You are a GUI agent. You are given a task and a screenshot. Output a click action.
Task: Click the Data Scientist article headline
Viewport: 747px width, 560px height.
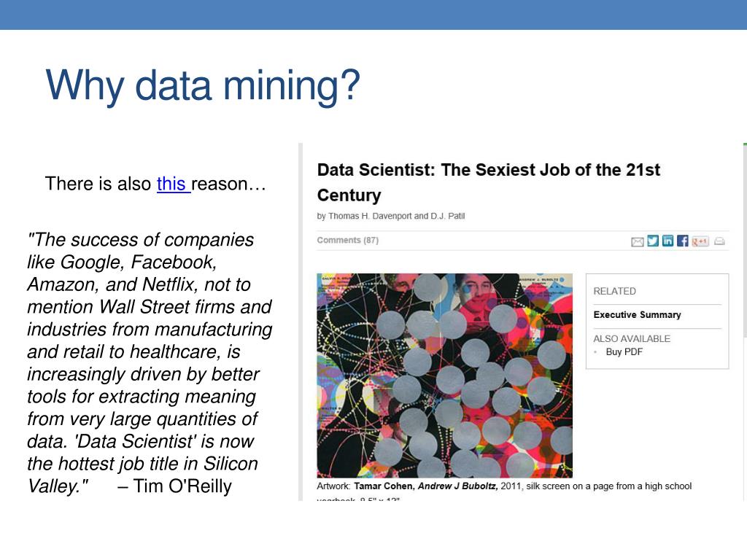[488, 182]
